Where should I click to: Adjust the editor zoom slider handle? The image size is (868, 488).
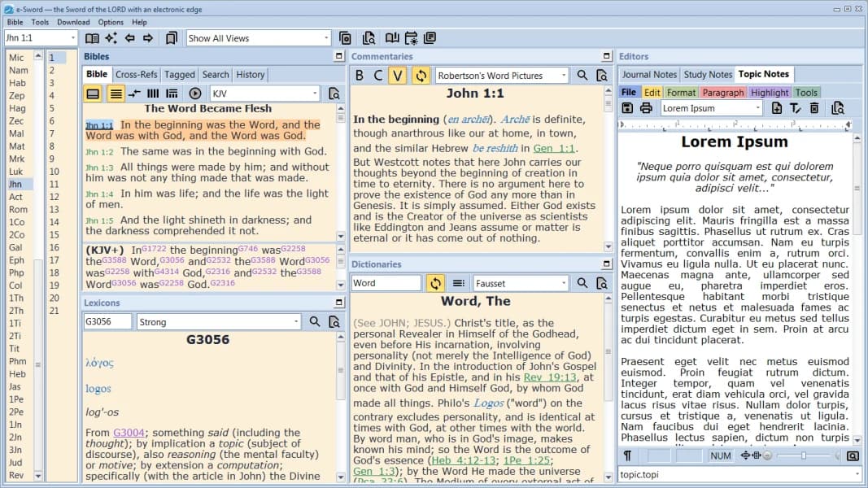(804, 455)
